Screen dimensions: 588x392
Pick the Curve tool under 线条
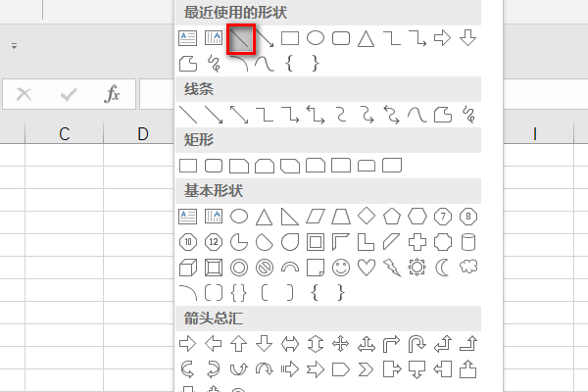coord(417,115)
